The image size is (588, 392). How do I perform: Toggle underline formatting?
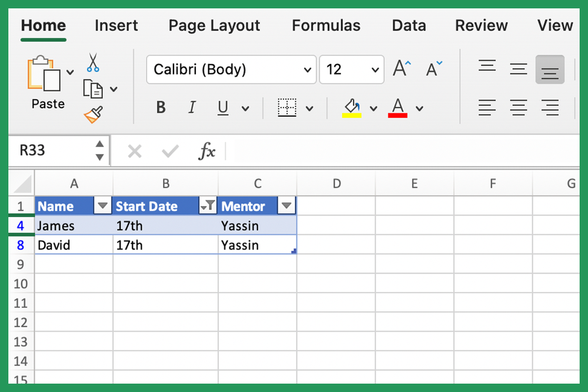tap(222, 107)
